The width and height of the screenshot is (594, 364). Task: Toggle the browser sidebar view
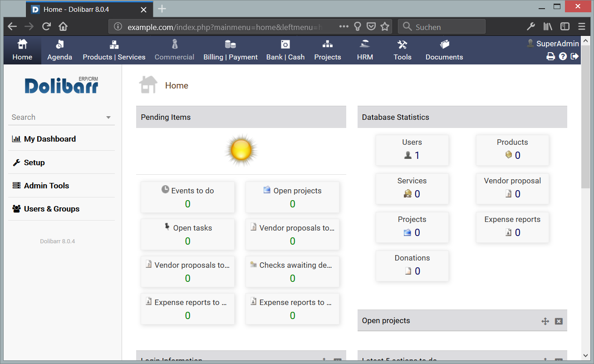[x=565, y=26]
